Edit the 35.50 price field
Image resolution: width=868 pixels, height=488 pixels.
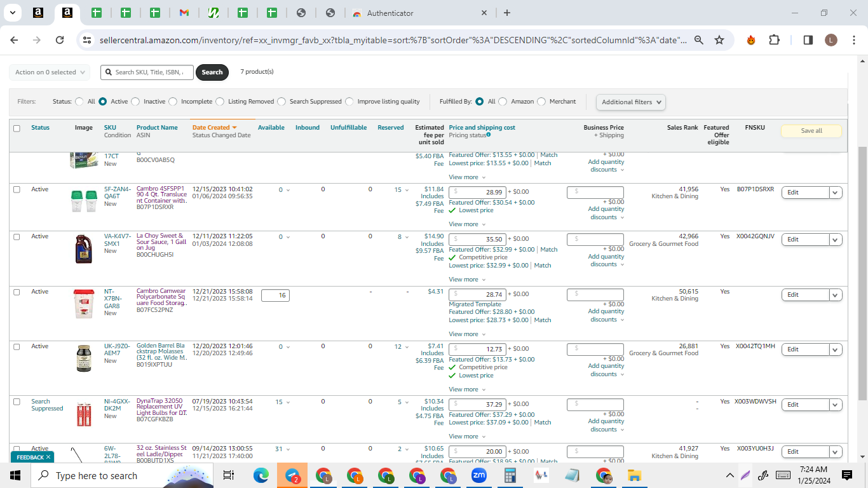click(477, 240)
